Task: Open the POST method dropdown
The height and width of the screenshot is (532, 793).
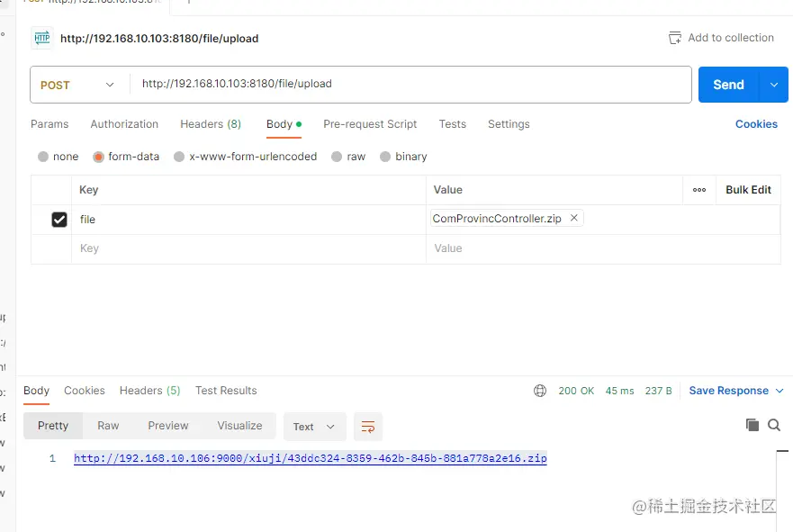Action: tap(77, 85)
